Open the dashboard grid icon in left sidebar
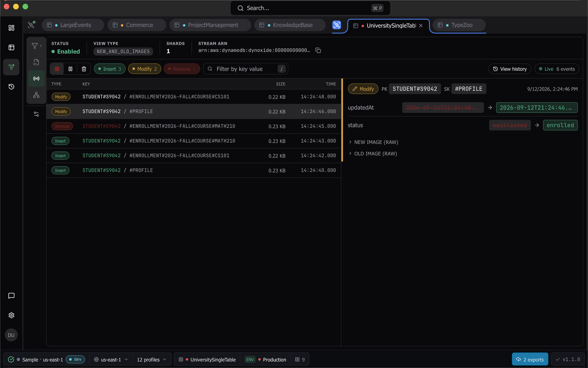Viewport: 588px width, 368px height. (x=11, y=28)
